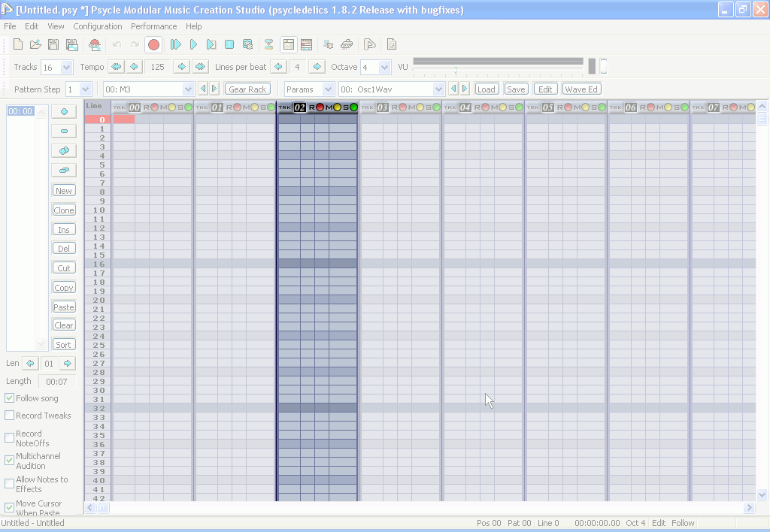
Task: Select previous machine next to M3 dropdown
Action: coord(203,89)
